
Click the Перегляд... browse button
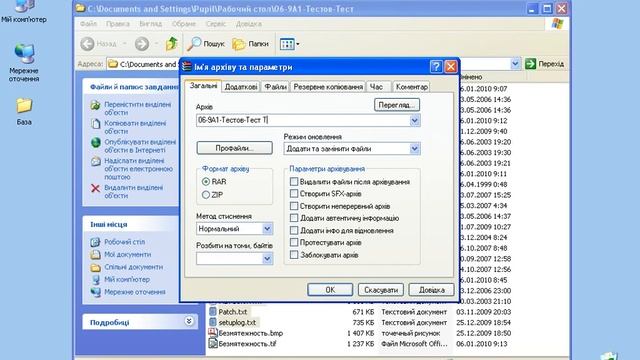397,105
